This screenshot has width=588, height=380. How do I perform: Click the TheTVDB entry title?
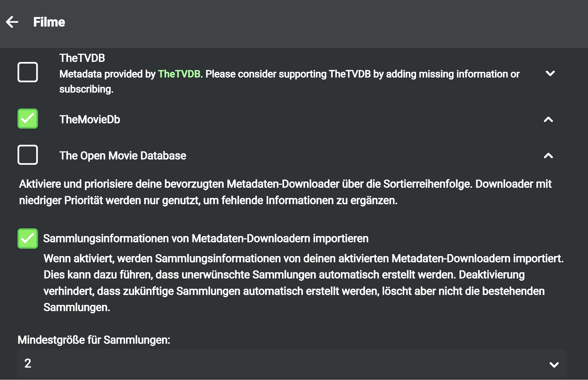click(x=82, y=58)
